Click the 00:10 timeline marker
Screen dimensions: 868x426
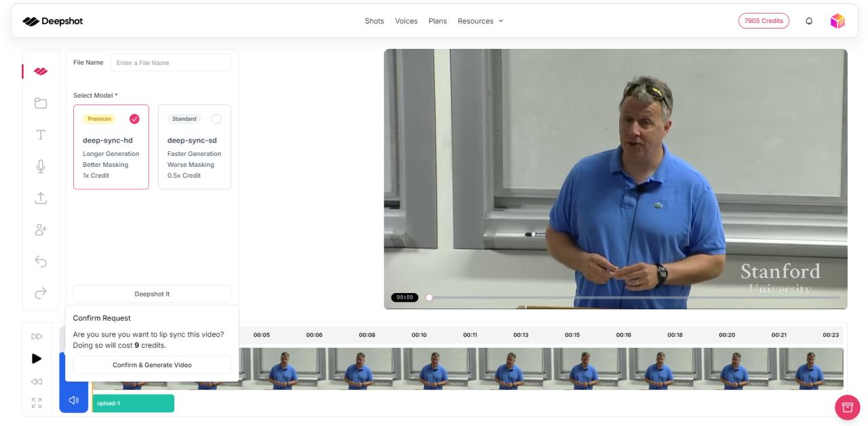point(419,335)
